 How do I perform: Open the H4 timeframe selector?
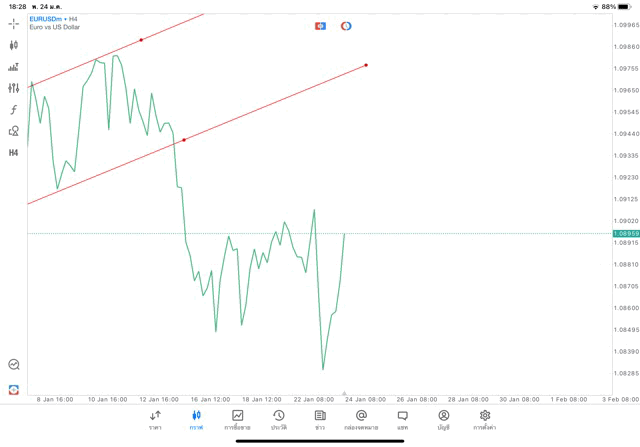[x=13, y=153]
